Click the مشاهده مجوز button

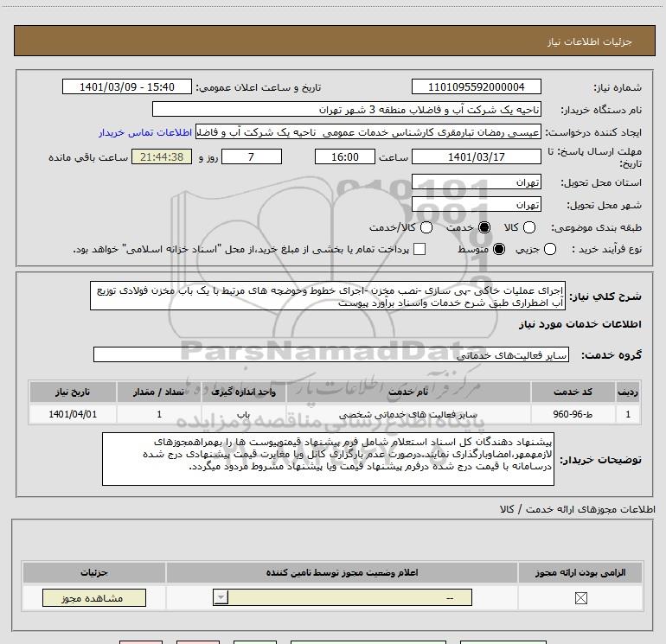pyautogui.click(x=94, y=597)
